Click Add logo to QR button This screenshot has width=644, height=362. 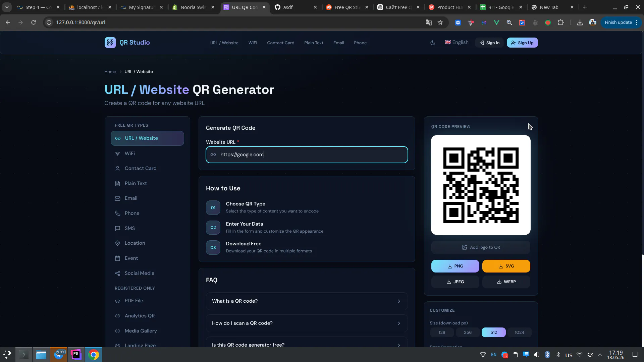(x=481, y=247)
